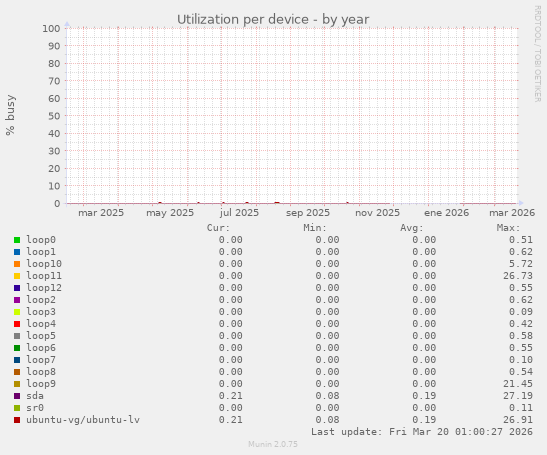Image resolution: width=547 pixels, height=455 pixels.
Task: Select the loop3 legend label
Action: coord(41,312)
